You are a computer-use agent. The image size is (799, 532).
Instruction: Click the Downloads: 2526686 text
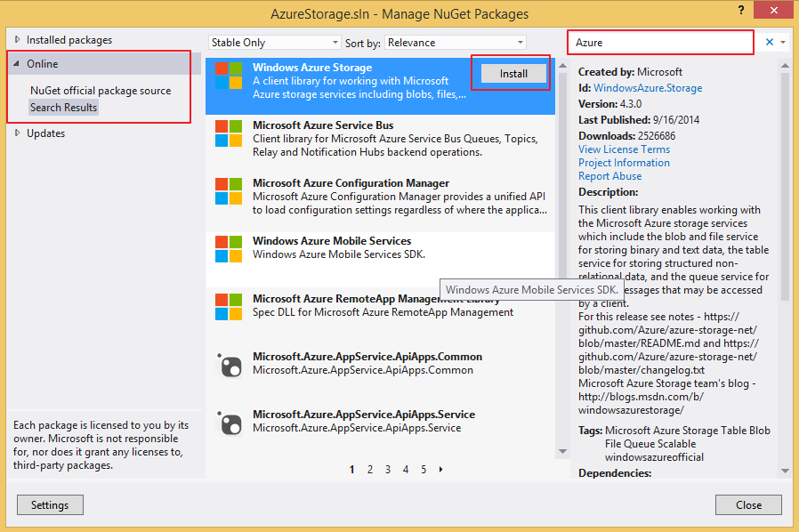(626, 136)
